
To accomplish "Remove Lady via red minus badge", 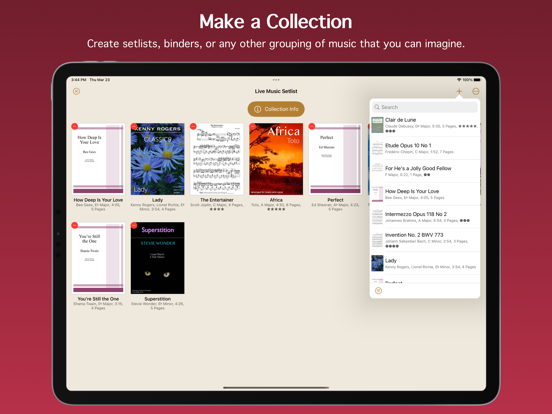I will [x=134, y=126].
